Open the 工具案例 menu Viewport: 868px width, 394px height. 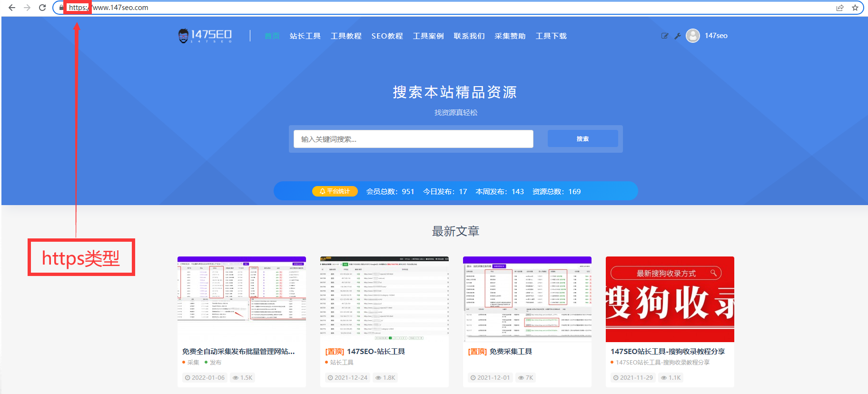point(428,36)
